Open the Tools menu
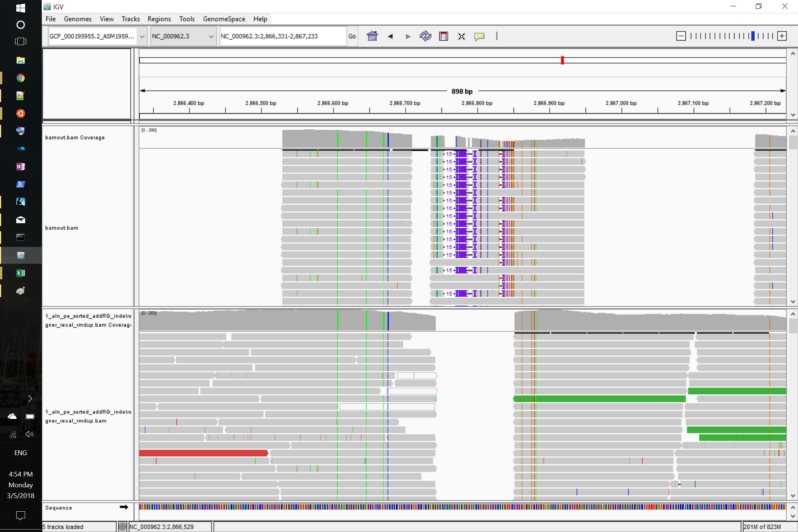Screen dimensions: 798x532 (x=187, y=19)
